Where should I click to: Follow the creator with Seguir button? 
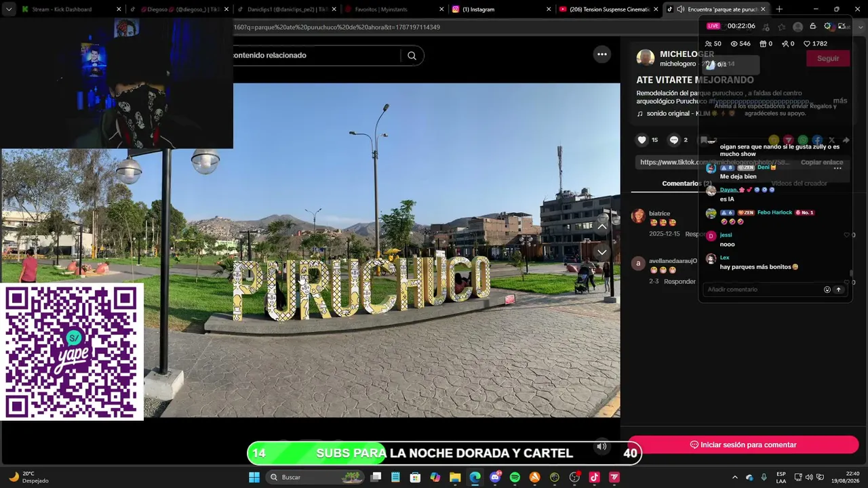pyautogui.click(x=827, y=58)
